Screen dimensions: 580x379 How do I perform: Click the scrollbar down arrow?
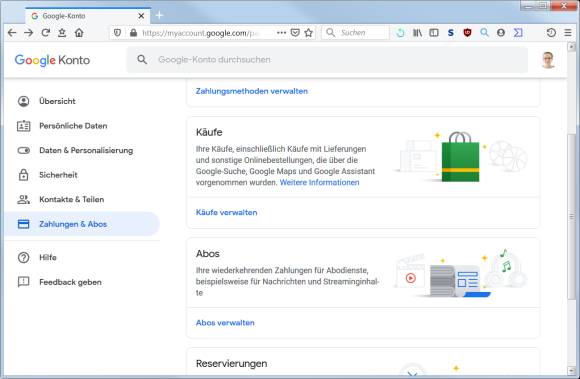[x=571, y=370]
